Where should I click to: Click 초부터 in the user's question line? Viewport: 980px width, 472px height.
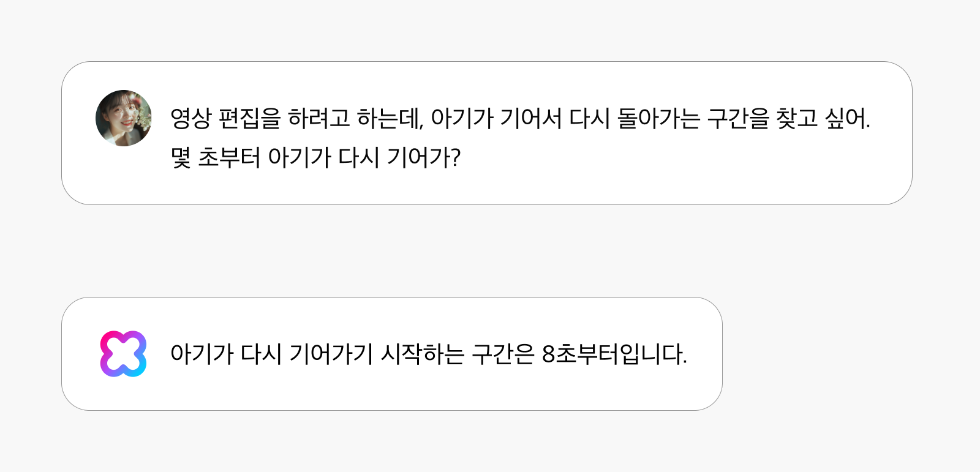point(229,158)
